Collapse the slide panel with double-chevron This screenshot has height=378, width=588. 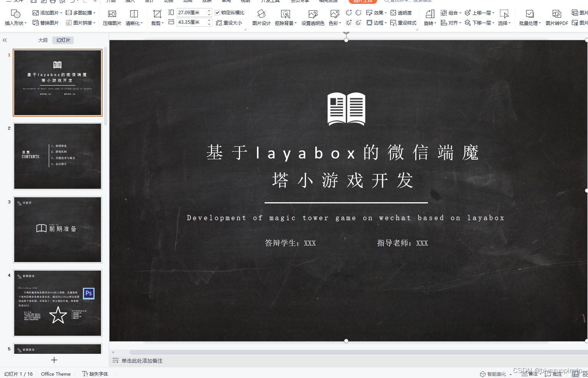pos(5,40)
